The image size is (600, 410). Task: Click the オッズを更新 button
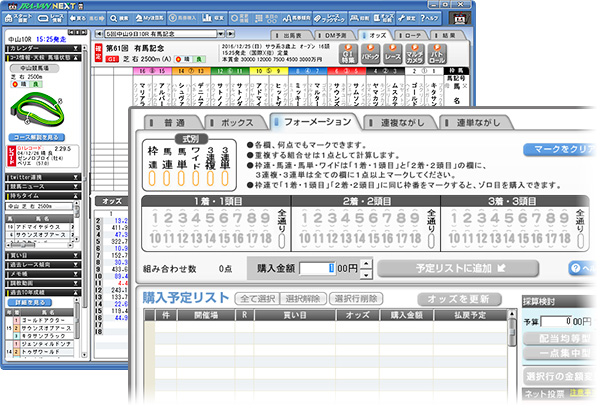[x=458, y=299]
